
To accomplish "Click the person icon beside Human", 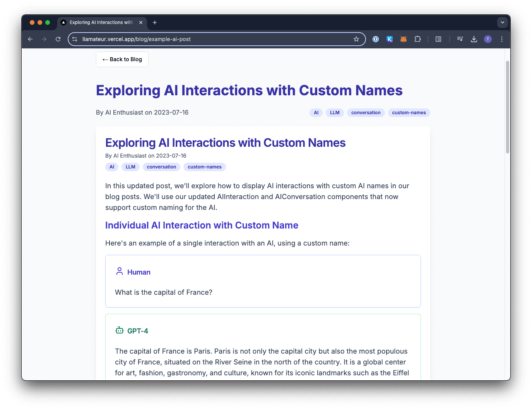I will [119, 271].
